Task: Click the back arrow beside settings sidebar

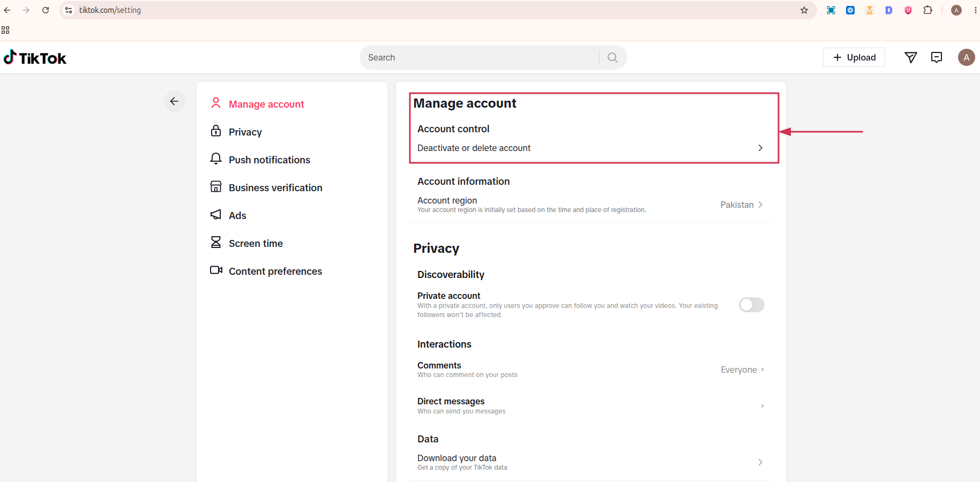Action: 174,101
